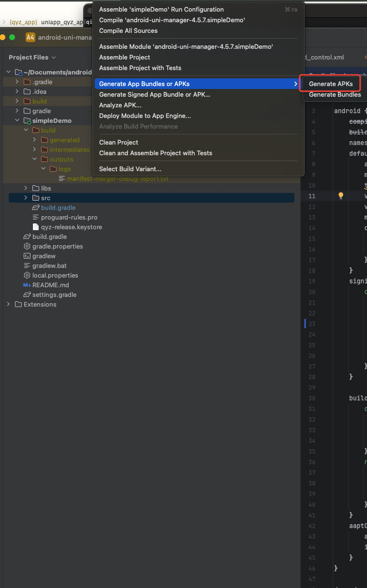Image resolution: width=367 pixels, height=588 pixels.
Task: Click the android-uni-mana project name
Action: (x=65, y=37)
